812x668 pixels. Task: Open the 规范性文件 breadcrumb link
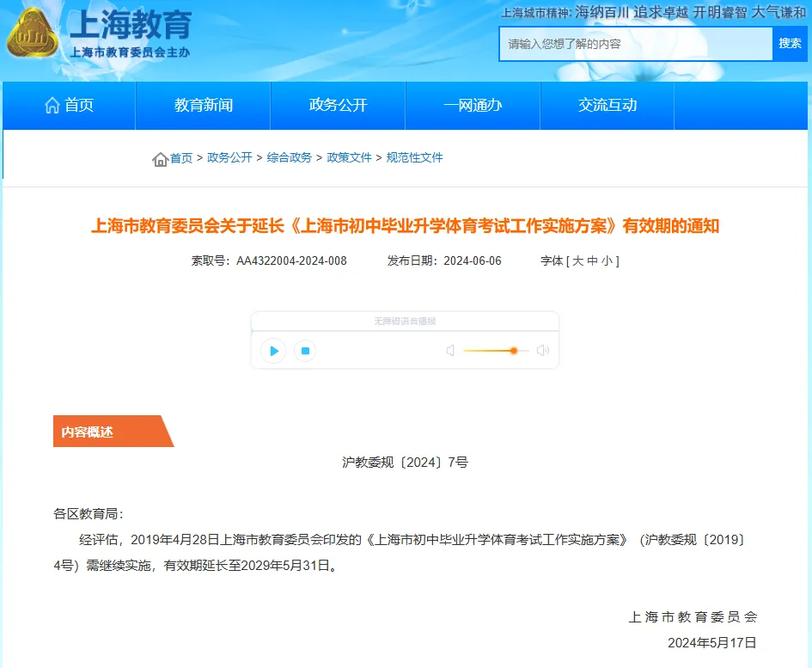415,159
